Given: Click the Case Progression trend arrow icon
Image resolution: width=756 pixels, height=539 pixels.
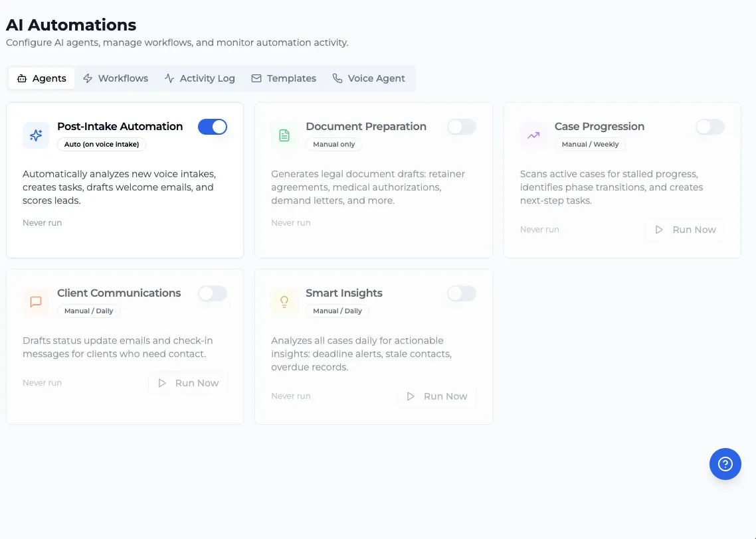Looking at the screenshot, I should tap(533, 135).
